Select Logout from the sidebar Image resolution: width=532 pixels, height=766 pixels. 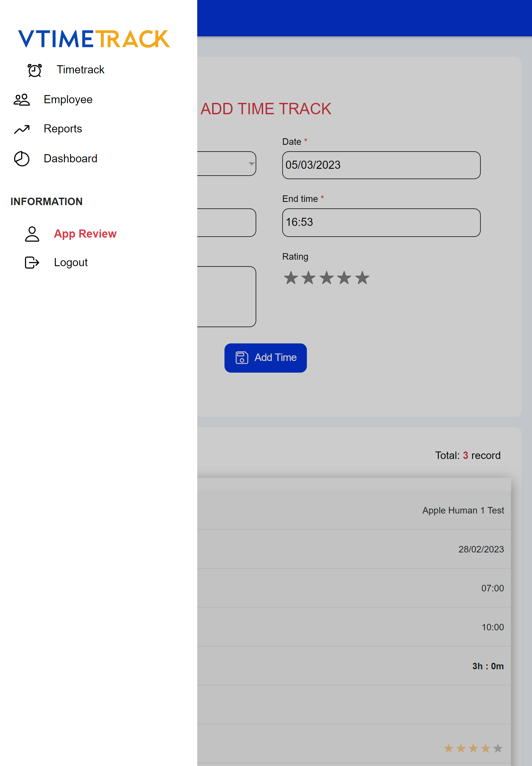coord(71,263)
